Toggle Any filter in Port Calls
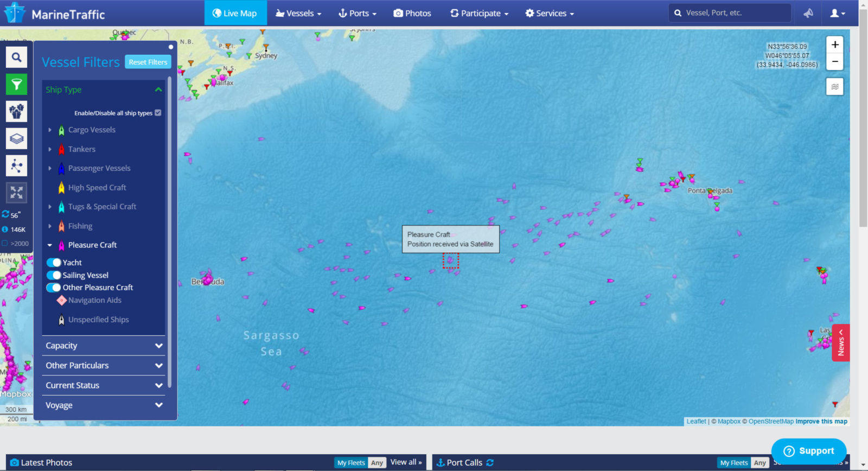 [x=760, y=462]
